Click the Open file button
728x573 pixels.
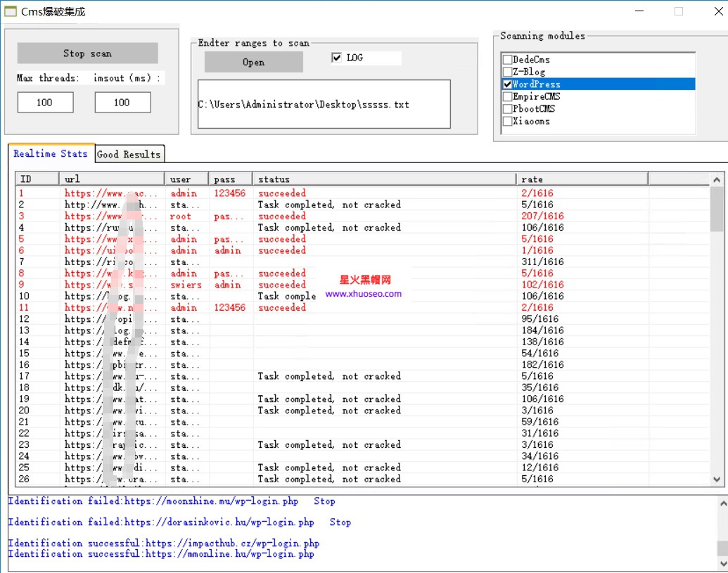[253, 62]
